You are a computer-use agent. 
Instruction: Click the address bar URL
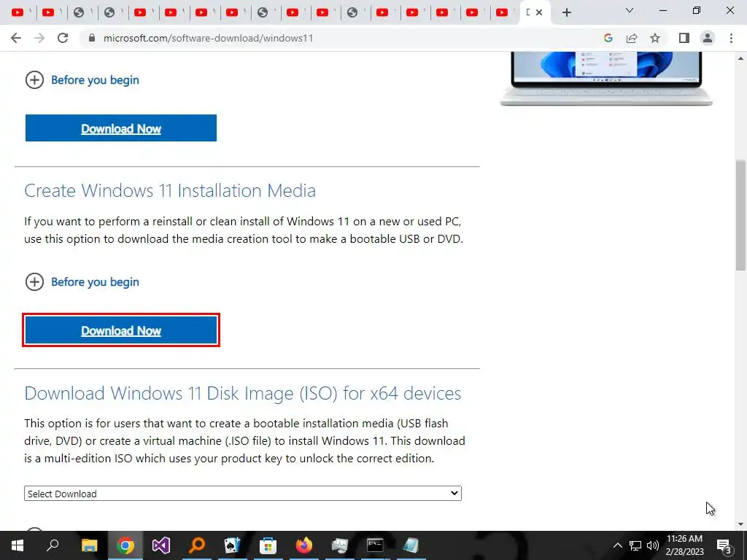click(x=208, y=38)
